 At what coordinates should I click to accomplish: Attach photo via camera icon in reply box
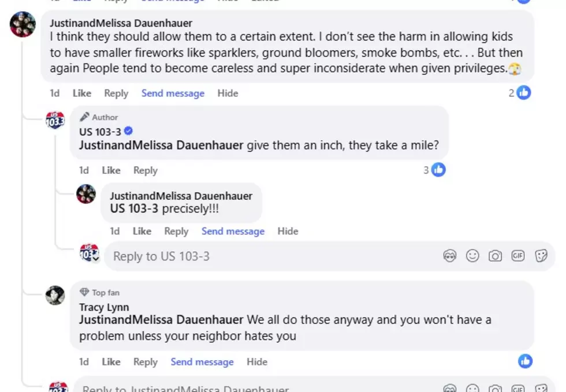click(x=496, y=256)
